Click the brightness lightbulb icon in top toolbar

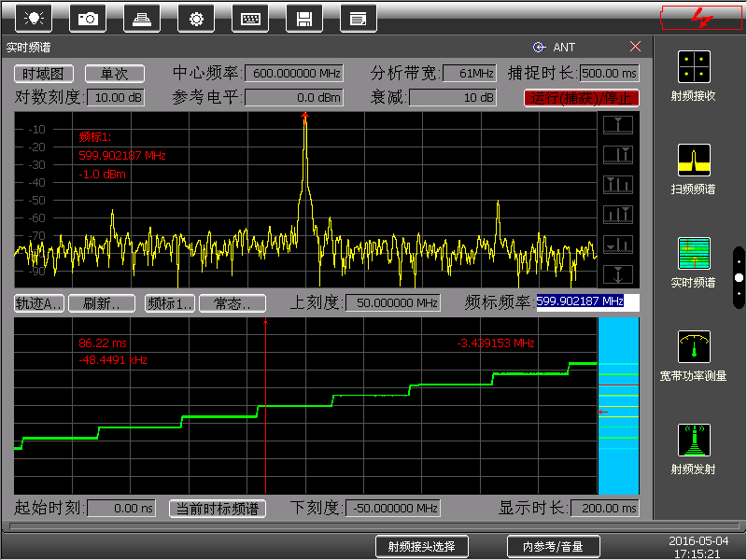coord(35,18)
